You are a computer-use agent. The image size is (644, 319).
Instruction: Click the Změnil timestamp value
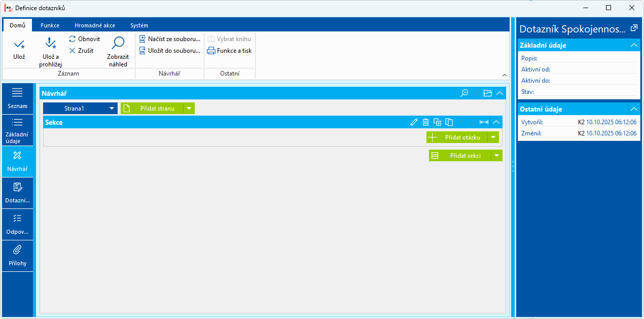coord(611,133)
